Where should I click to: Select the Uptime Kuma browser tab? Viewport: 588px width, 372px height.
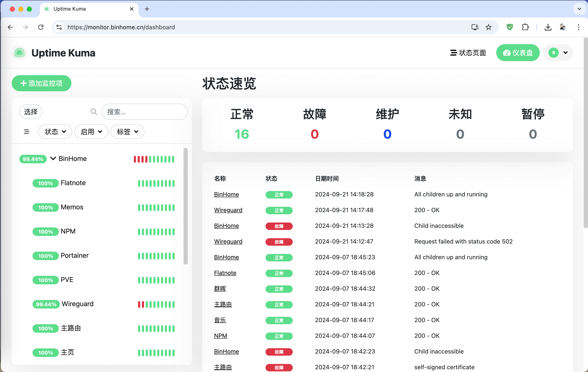coord(89,9)
